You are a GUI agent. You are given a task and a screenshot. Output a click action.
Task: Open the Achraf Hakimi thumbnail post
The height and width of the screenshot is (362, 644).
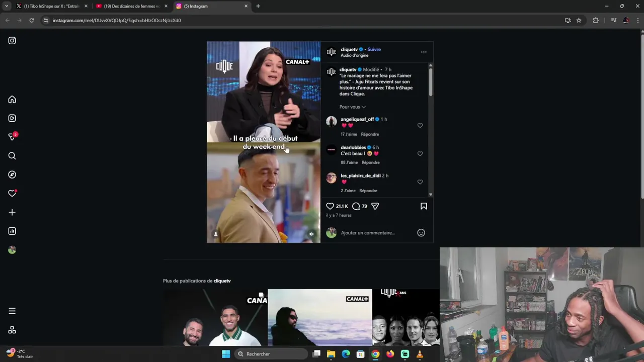[215, 317]
